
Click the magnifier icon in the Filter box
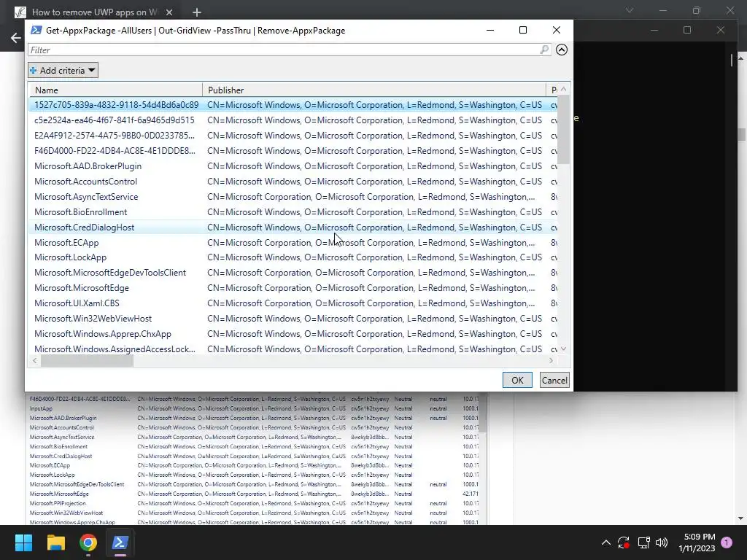click(x=544, y=50)
